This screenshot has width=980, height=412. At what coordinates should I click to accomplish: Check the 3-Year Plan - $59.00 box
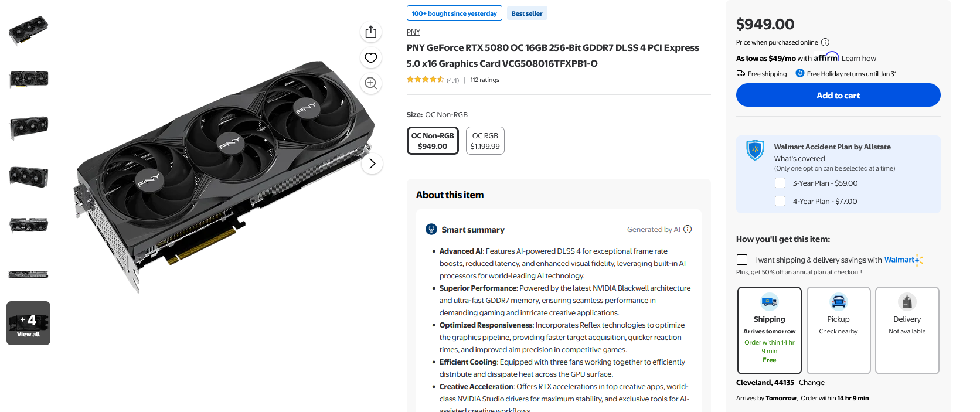(780, 183)
